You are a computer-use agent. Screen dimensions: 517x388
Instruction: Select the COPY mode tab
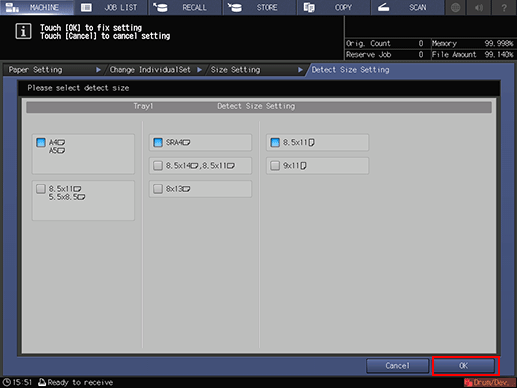click(333, 7)
